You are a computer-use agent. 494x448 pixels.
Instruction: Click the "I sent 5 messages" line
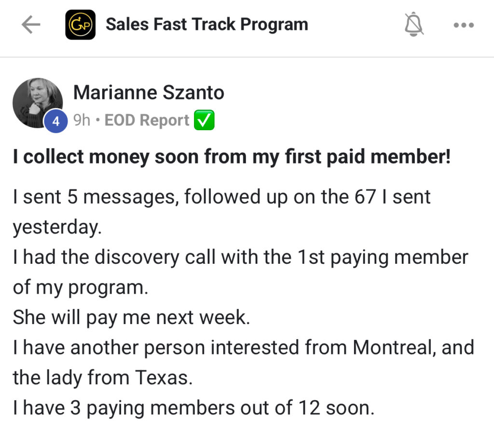(221, 197)
